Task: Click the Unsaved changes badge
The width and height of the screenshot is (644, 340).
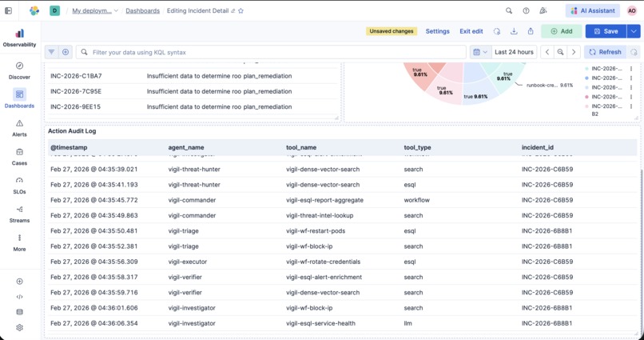Action: coord(392,31)
